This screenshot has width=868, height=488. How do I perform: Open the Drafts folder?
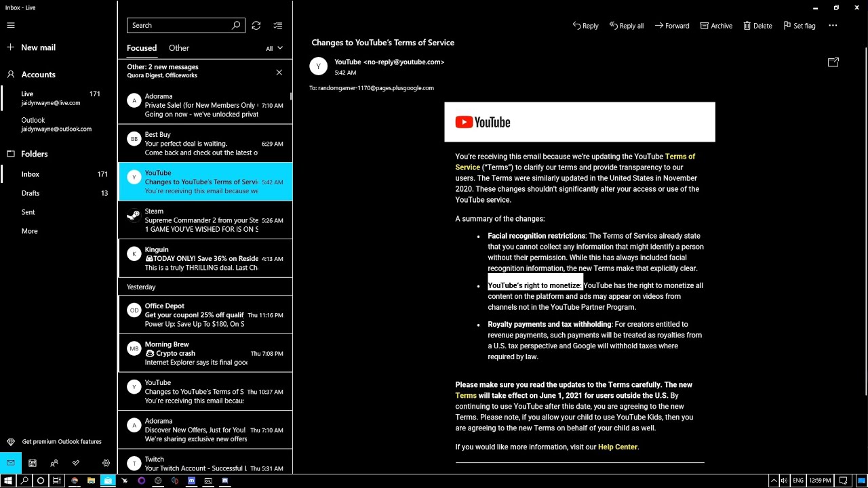[58, 193]
